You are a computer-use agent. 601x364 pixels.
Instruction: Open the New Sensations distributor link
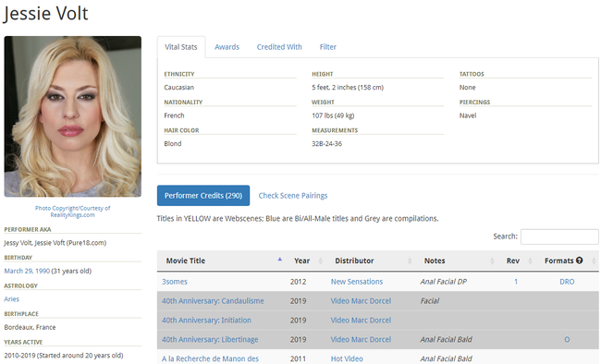point(357,281)
